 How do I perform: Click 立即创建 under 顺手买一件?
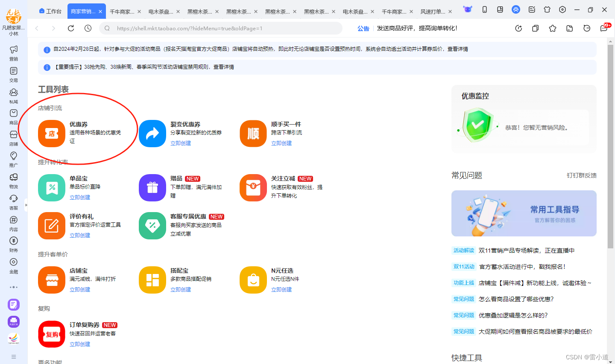click(x=281, y=143)
